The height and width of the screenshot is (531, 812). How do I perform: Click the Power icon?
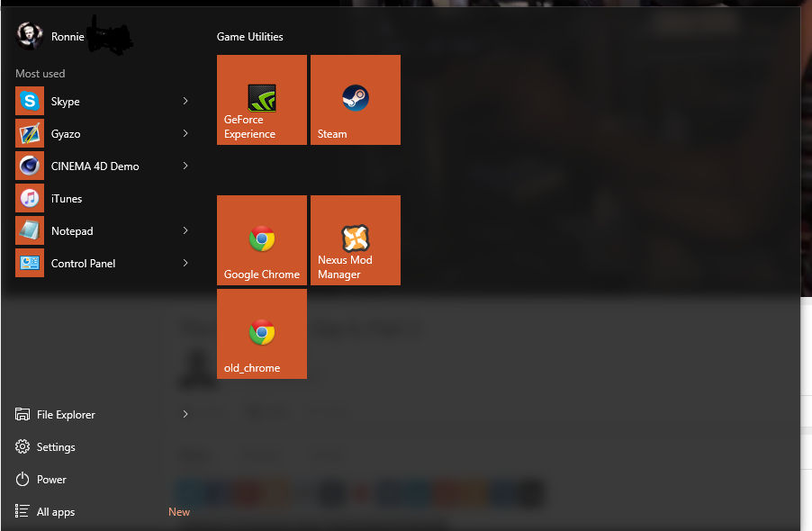tap(23, 479)
